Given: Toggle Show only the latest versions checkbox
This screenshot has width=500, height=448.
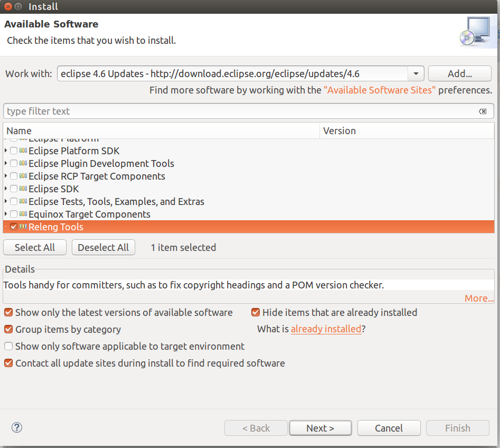Looking at the screenshot, I should pos(8,312).
